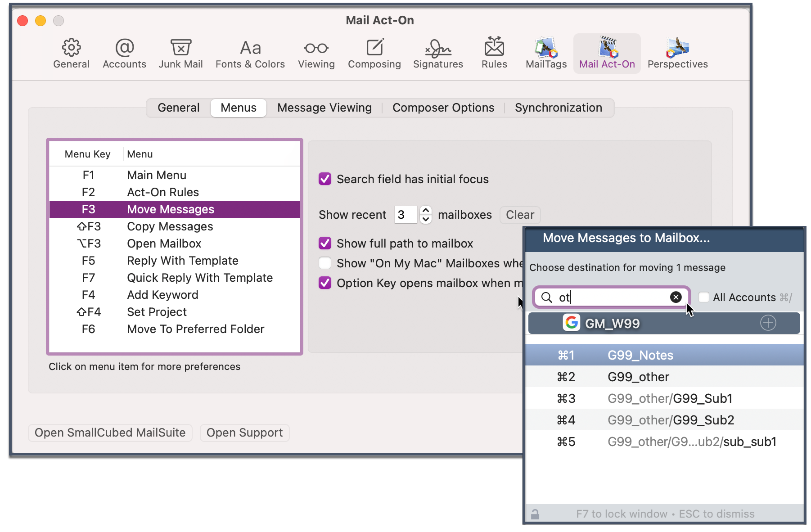Click the mailbox search input field
The width and height of the screenshot is (811, 532).
pos(611,298)
